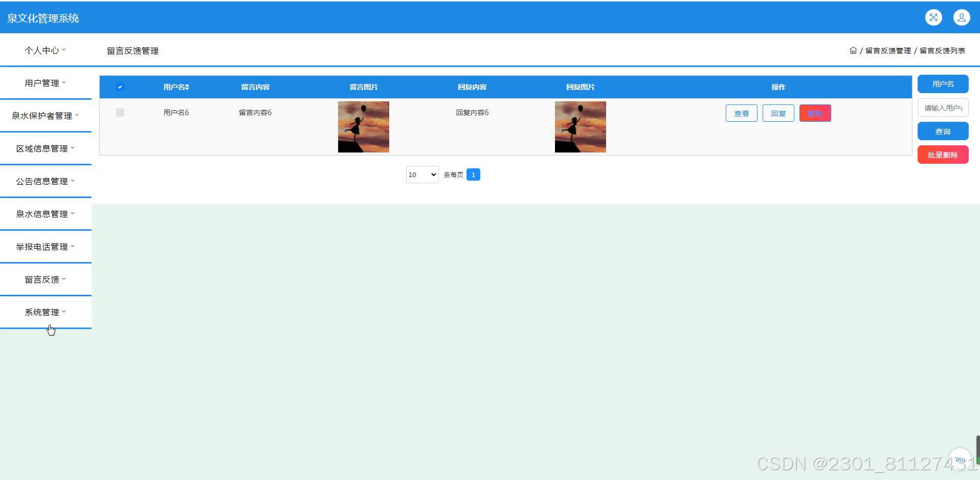The image size is (980, 480).
Task: Sort by 用户名 column sort arrows
Action: (187, 87)
